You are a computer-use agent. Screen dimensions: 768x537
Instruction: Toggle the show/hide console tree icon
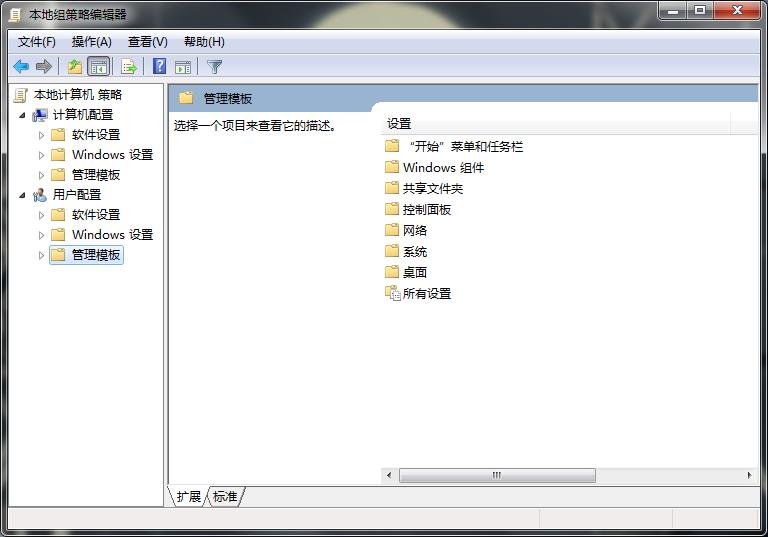[98, 66]
